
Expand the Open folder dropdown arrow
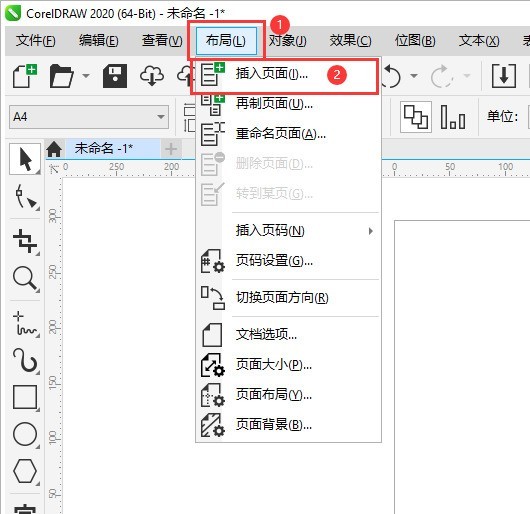(x=86, y=76)
